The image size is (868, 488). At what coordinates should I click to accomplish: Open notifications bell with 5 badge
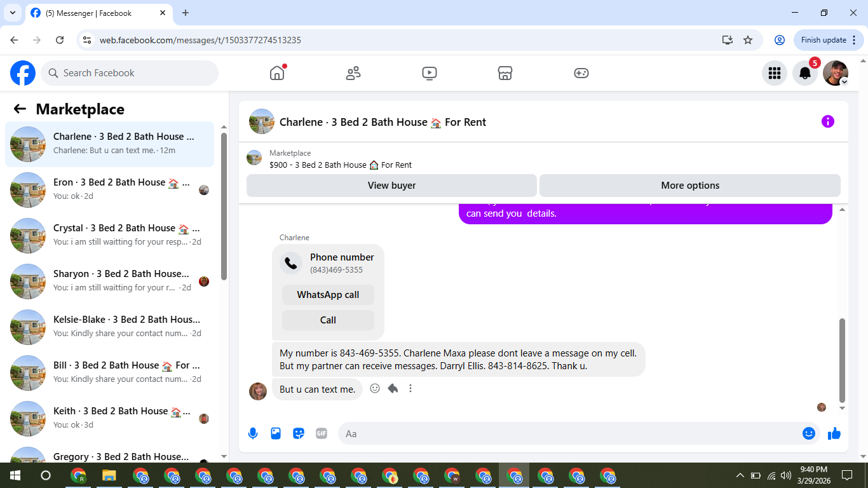coord(805,73)
